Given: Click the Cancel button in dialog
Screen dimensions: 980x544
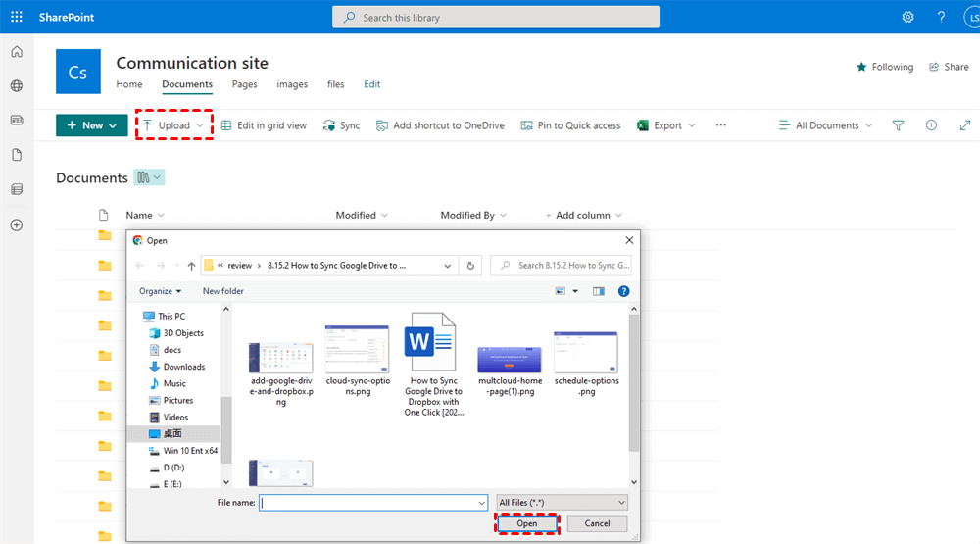Looking at the screenshot, I should 597,523.
